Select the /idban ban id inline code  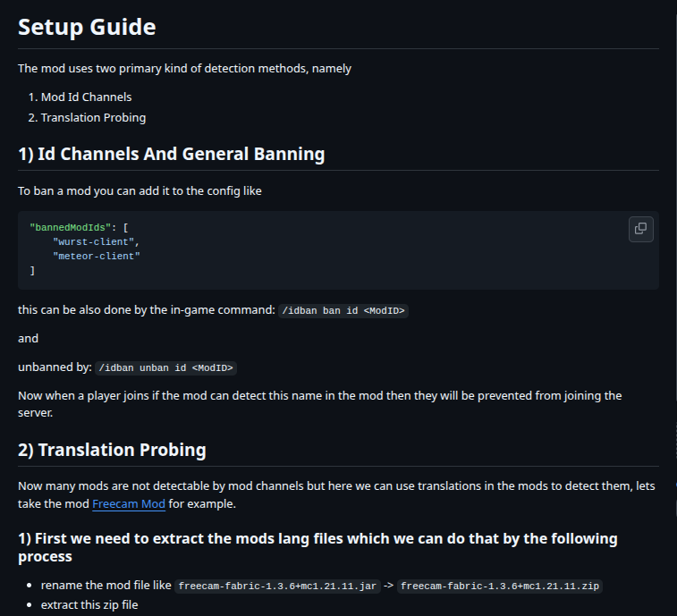tap(343, 311)
